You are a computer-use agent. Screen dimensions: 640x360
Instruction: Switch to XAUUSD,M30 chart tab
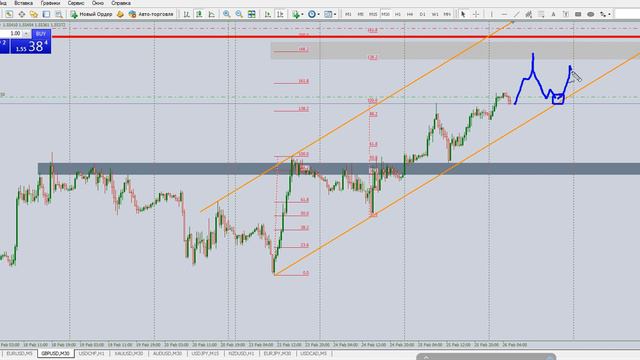tap(129, 353)
